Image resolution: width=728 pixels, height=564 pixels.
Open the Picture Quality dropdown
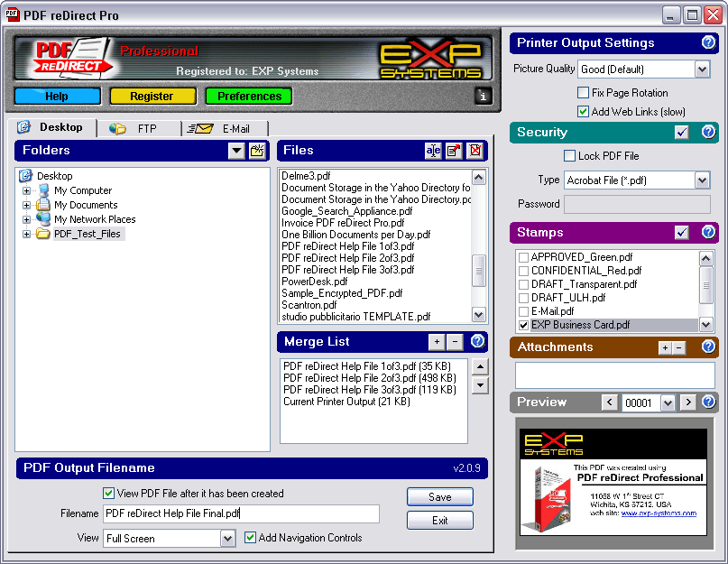703,69
